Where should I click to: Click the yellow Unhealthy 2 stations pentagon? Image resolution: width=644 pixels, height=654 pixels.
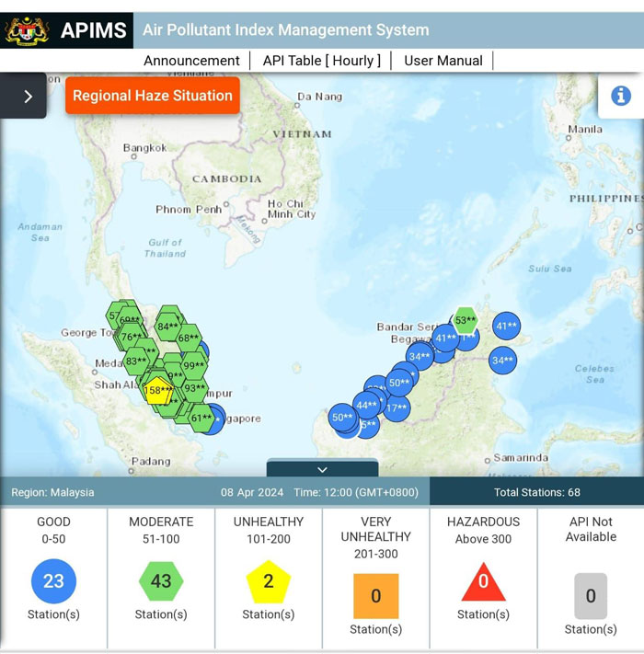(x=269, y=581)
